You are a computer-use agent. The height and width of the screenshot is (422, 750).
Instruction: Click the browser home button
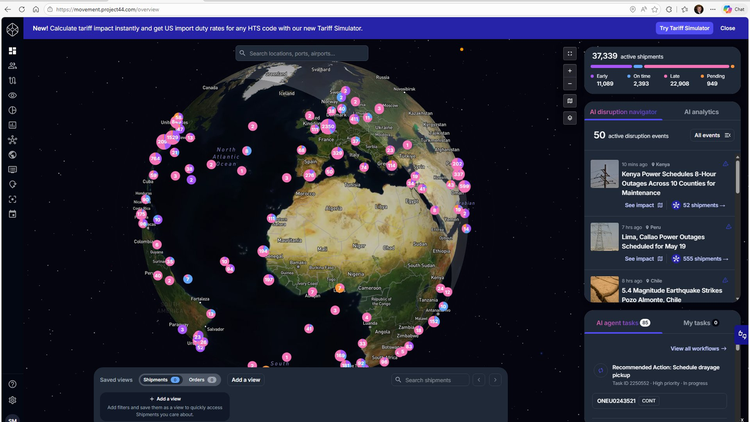click(35, 9)
